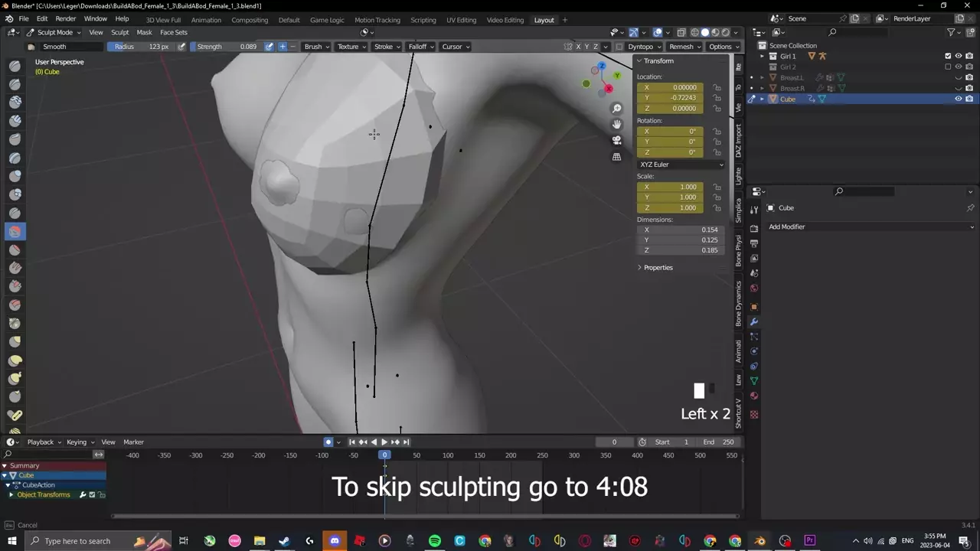The height and width of the screenshot is (551, 980).
Task: Click the zoom view magnifier icon
Action: [616, 109]
